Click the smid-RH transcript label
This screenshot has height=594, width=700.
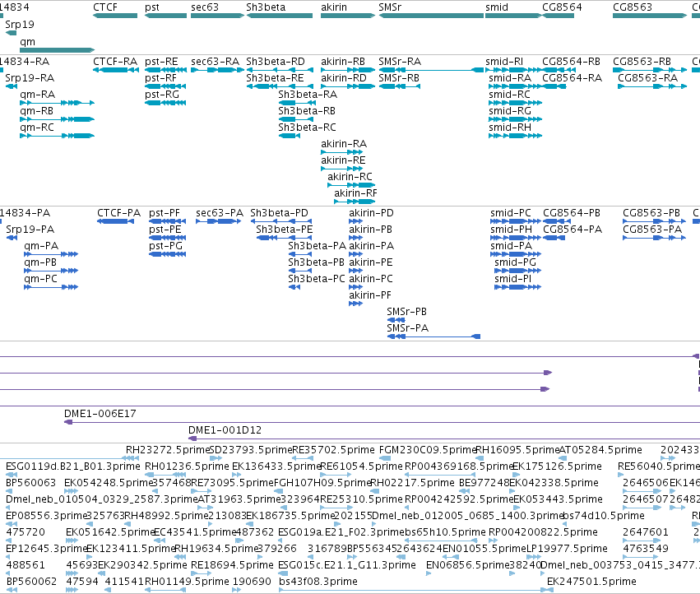click(510, 128)
